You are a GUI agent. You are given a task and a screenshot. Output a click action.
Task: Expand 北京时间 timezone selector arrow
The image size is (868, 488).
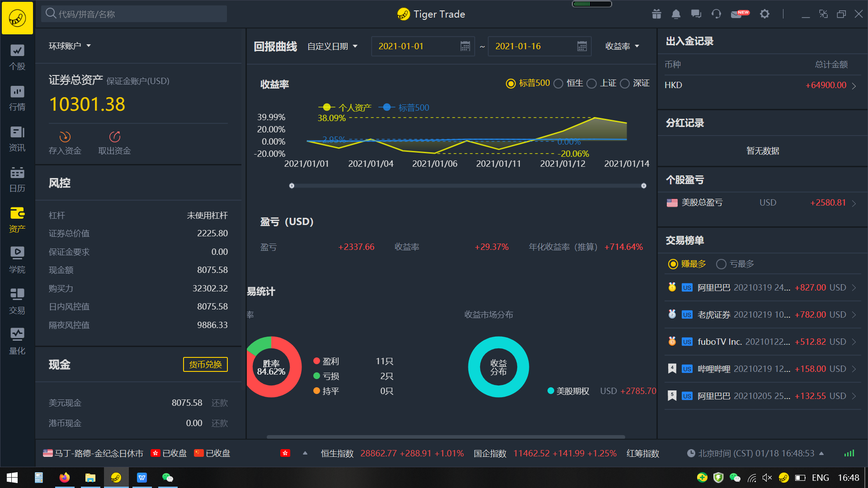coord(821,453)
